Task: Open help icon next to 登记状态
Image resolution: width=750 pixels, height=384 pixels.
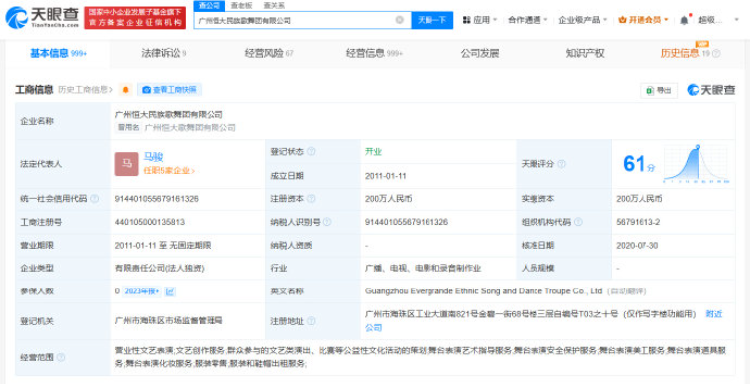Action: click(311, 152)
